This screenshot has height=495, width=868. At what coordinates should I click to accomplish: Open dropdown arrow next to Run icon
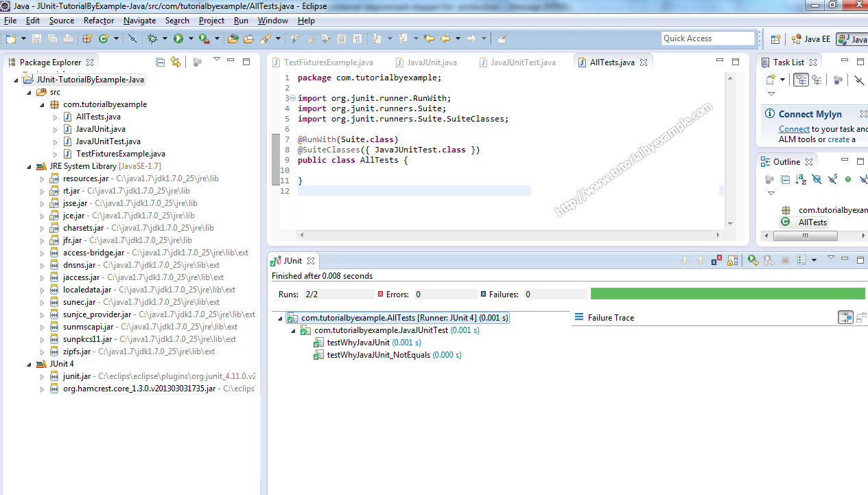(190, 39)
